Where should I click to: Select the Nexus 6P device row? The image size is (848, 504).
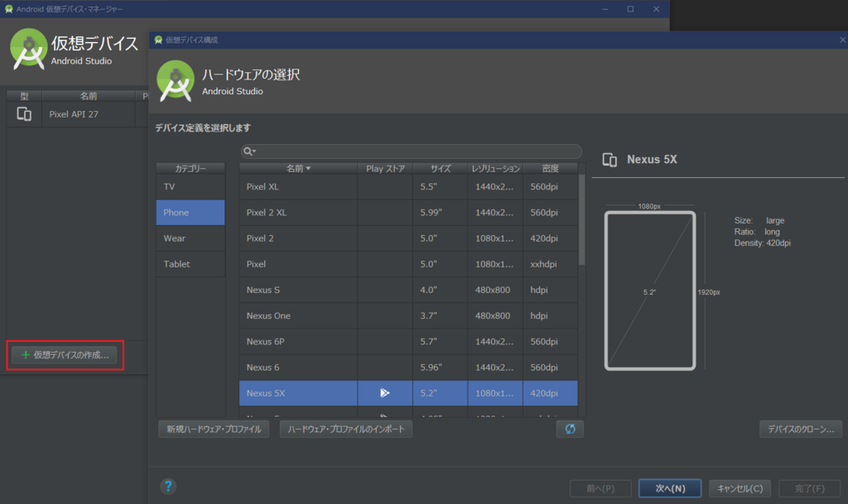[408, 342]
